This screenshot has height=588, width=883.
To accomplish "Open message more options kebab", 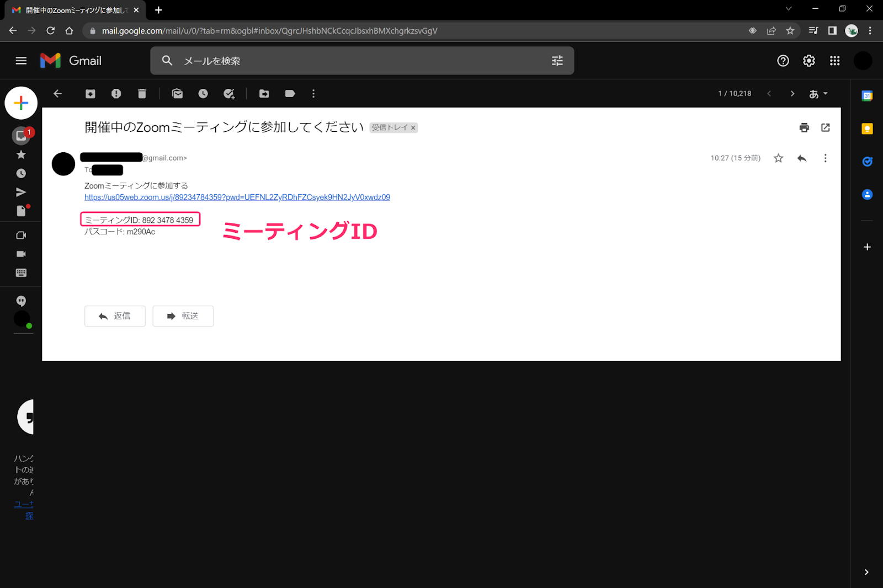I will [825, 158].
